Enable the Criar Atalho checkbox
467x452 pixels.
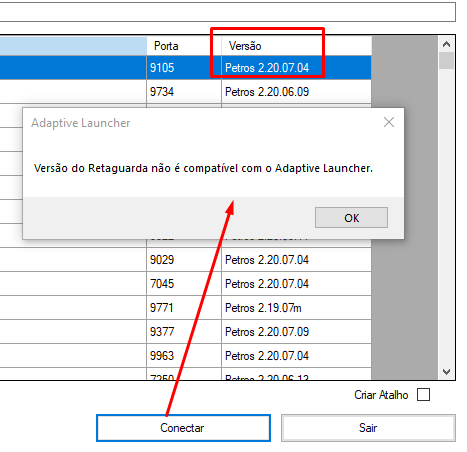tap(423, 395)
